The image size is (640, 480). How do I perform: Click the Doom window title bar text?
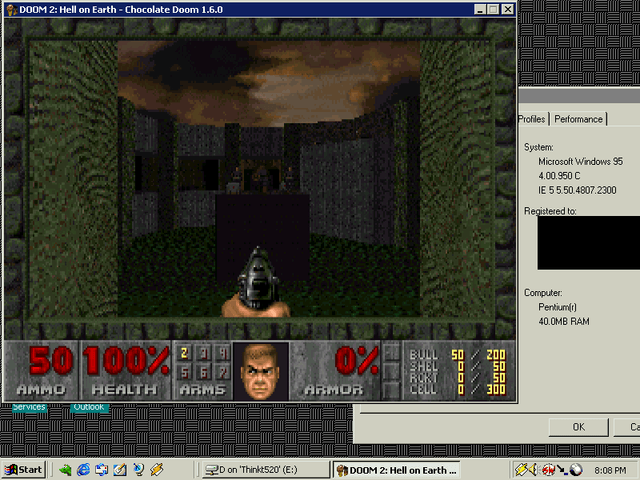click(x=121, y=9)
